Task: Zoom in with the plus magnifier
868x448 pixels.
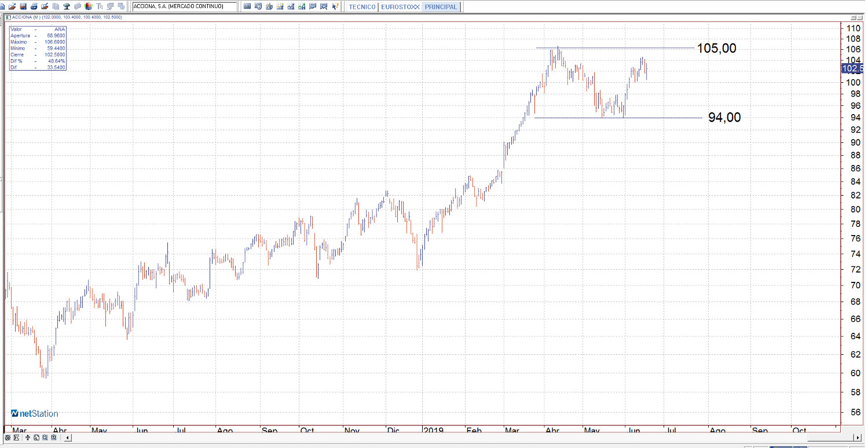Action: pos(54,438)
